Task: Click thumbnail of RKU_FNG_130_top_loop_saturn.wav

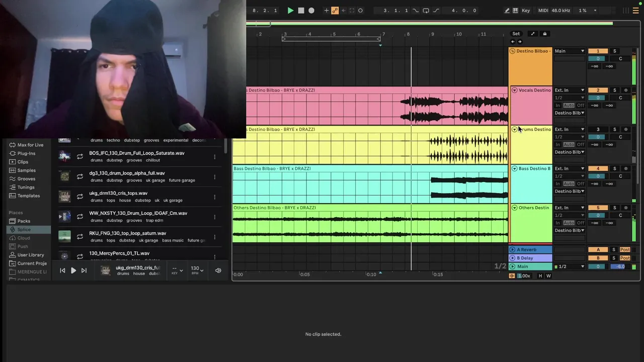Action: click(64, 236)
